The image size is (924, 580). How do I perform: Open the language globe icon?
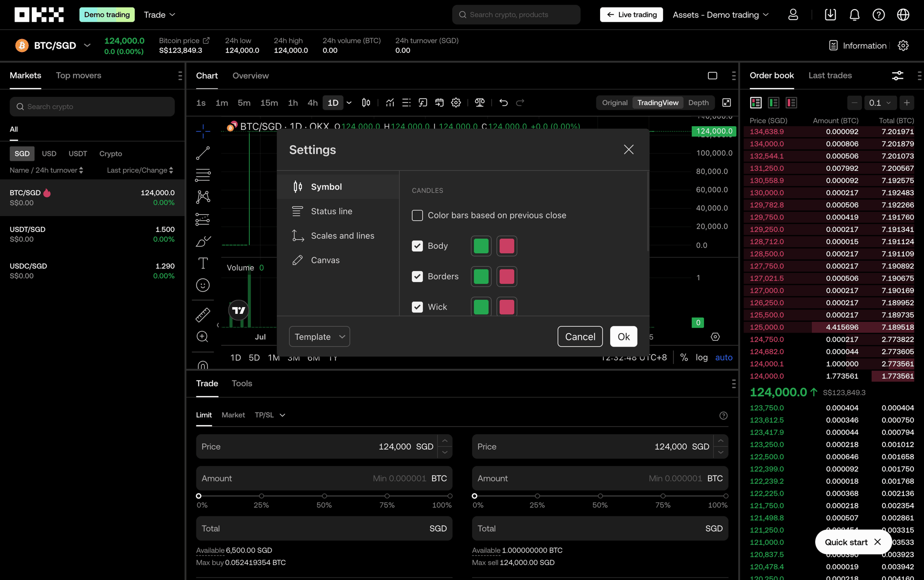tap(903, 15)
